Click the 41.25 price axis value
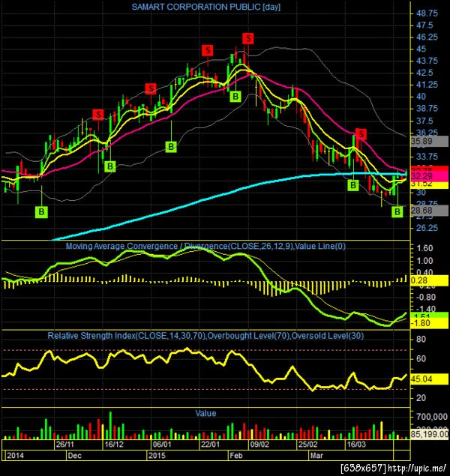The width and height of the screenshot is (450, 476). point(427,85)
